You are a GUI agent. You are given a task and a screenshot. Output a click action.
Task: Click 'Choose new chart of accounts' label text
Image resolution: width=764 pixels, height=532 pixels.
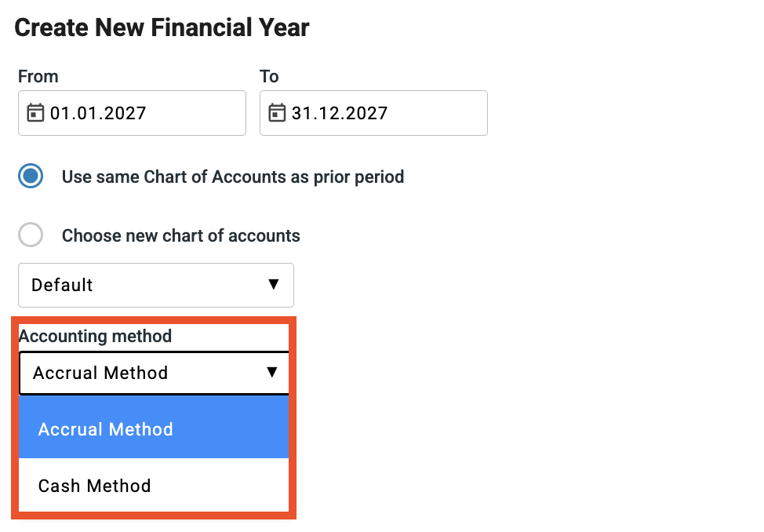181,235
